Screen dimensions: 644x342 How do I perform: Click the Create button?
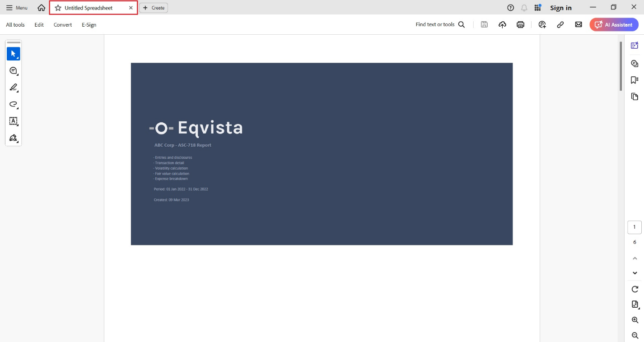click(154, 8)
